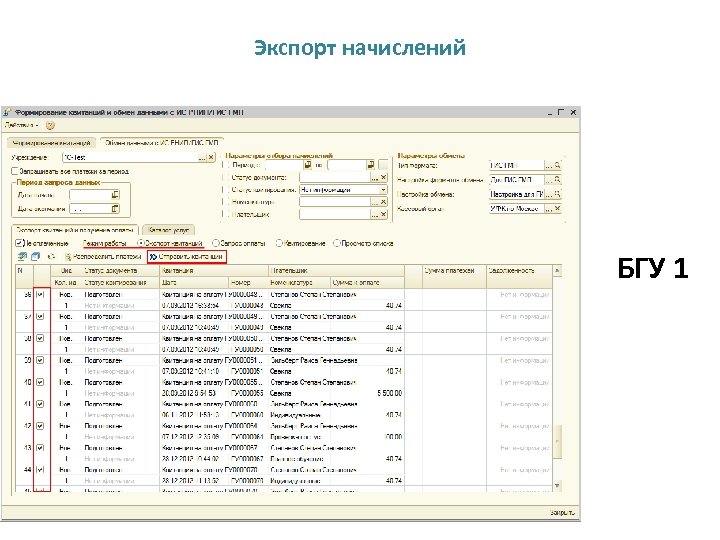Open help via the question mark icon
This screenshot has height=540, width=720.
click(x=50, y=125)
